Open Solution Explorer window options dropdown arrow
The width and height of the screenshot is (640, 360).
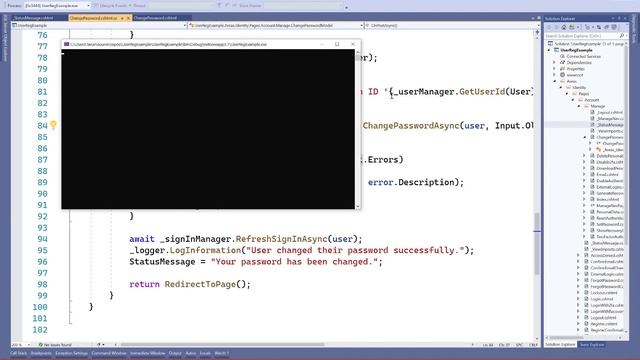(x=613, y=18)
